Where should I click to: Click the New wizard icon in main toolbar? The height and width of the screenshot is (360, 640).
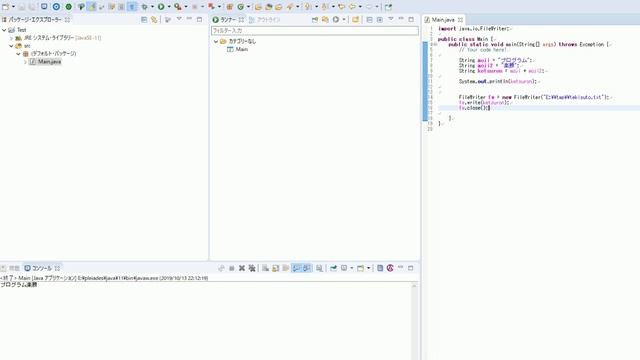pyautogui.click(x=5, y=7)
